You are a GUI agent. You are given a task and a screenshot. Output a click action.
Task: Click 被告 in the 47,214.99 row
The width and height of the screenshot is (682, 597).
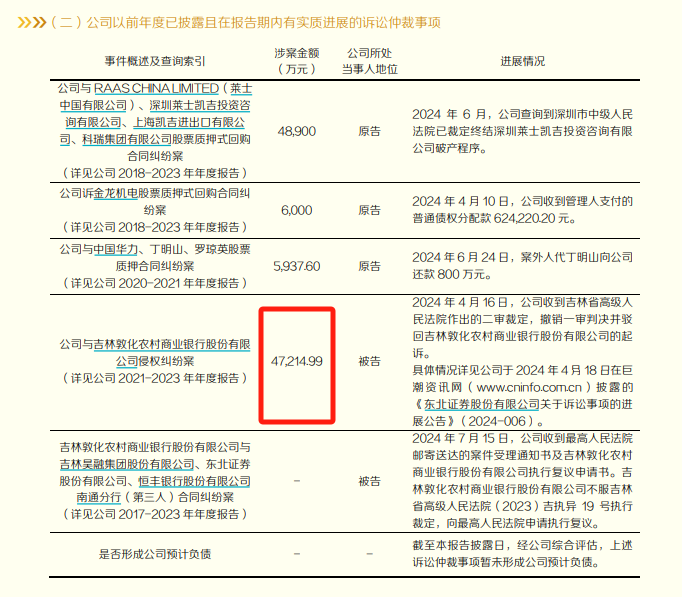point(369,361)
